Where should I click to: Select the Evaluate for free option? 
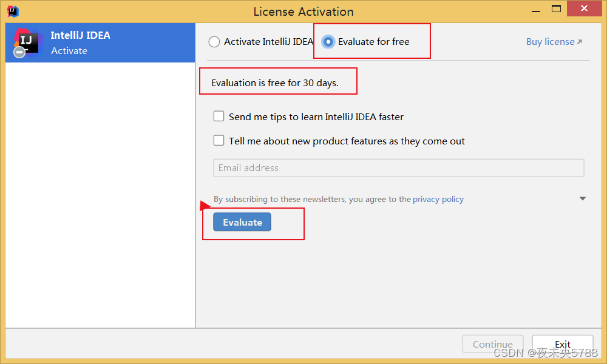point(328,42)
